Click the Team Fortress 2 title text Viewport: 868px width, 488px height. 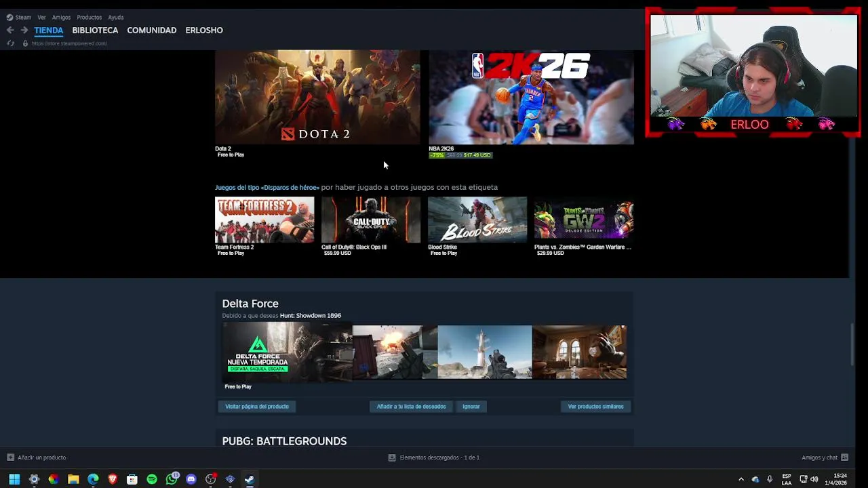235,247
